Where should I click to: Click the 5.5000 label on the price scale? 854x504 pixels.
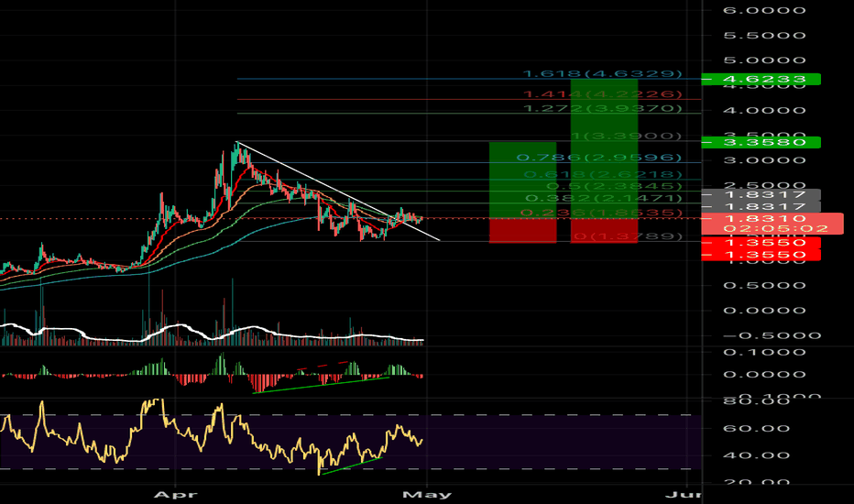[764, 36]
